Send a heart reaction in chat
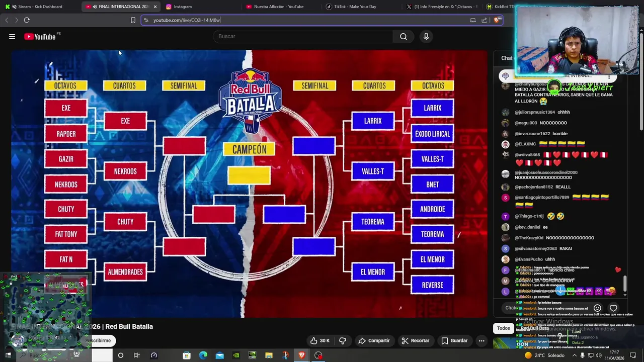 613,308
